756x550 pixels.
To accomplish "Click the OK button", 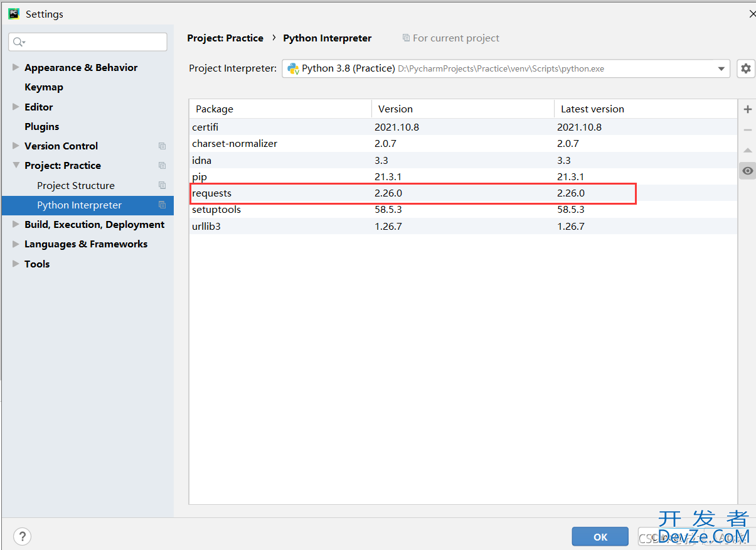I will [600, 537].
